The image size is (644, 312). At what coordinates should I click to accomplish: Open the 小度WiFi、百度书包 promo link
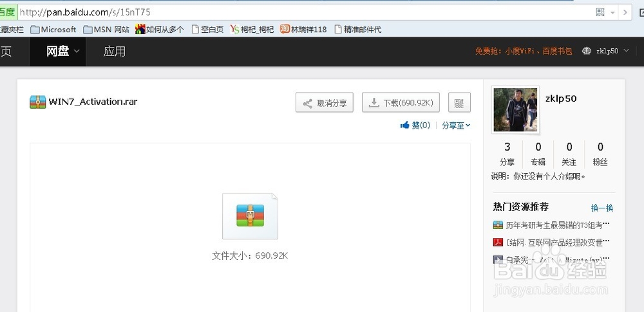[524, 51]
